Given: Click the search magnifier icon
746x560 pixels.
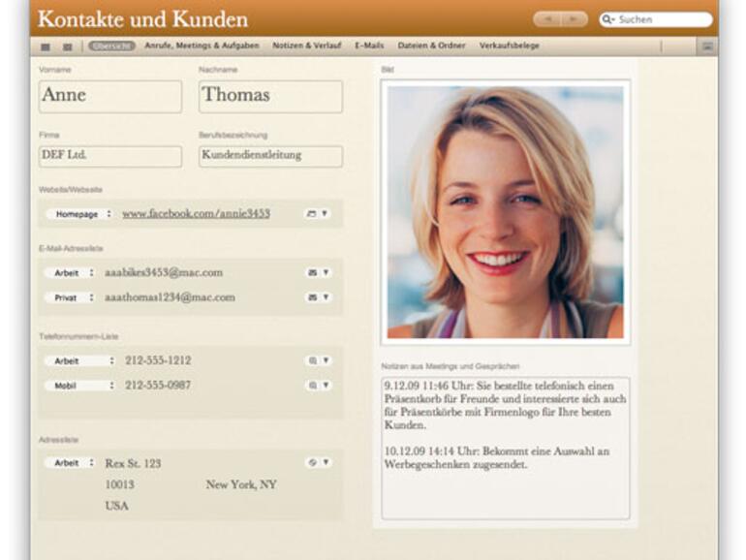Looking at the screenshot, I should [607, 19].
